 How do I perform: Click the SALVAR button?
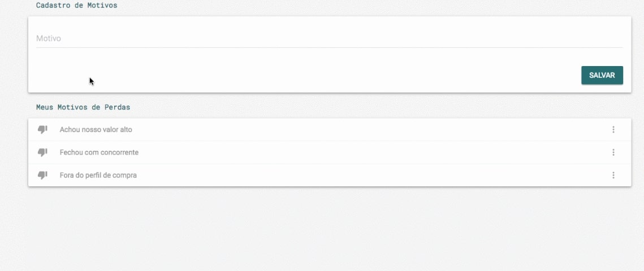(602, 76)
